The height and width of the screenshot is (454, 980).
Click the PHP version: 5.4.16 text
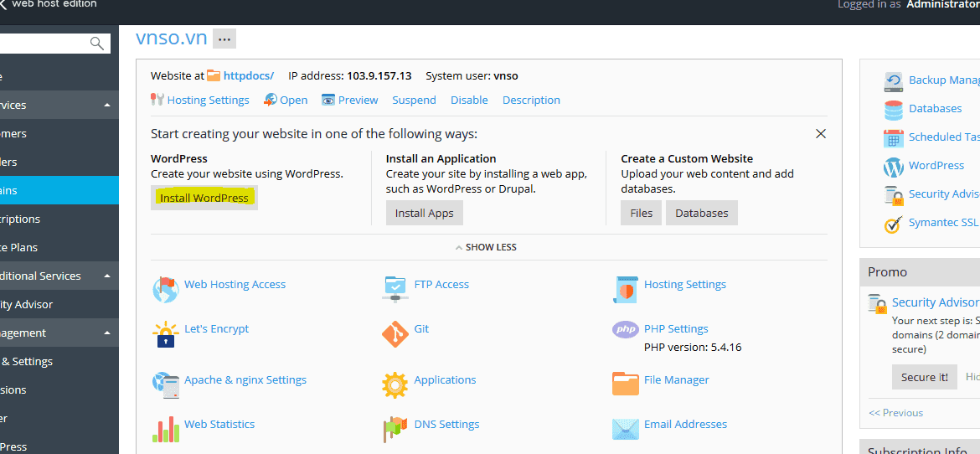(x=693, y=347)
